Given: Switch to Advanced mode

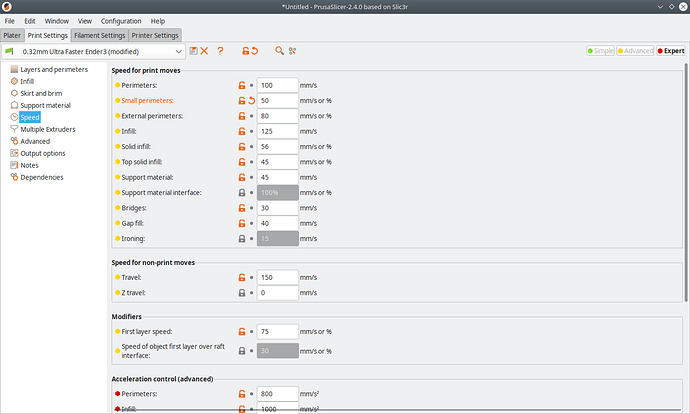Looking at the screenshot, I should [635, 51].
